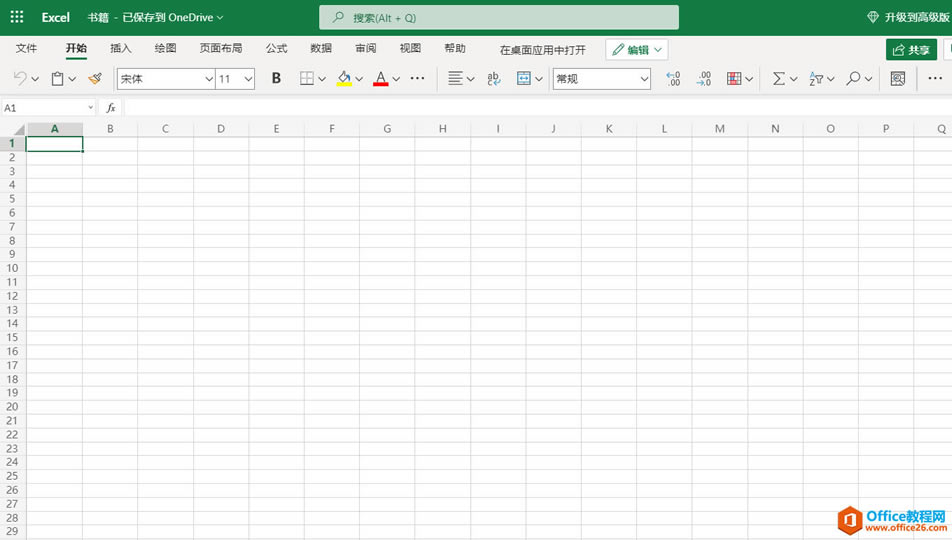This screenshot has width=952, height=540.
Task: Switch to the 数据 tab
Action: coord(321,49)
